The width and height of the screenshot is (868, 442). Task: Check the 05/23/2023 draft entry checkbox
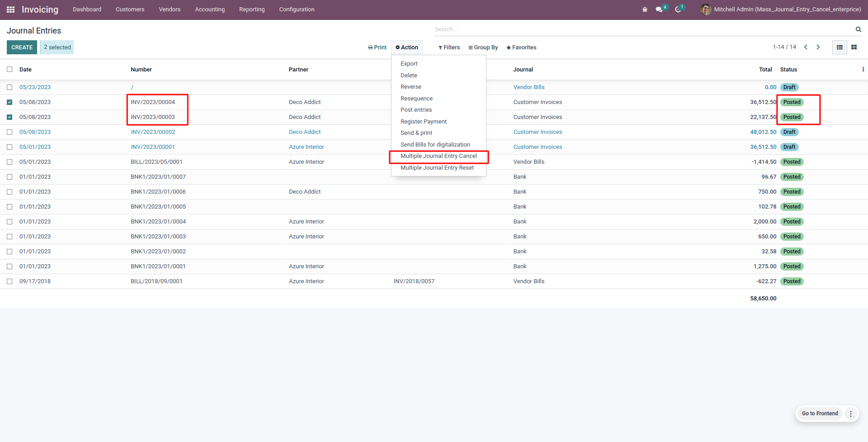[10, 87]
